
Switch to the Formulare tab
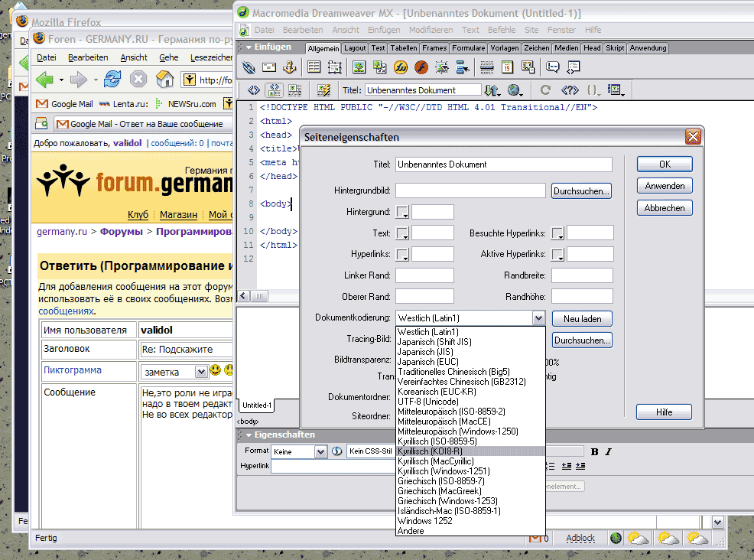click(x=468, y=48)
